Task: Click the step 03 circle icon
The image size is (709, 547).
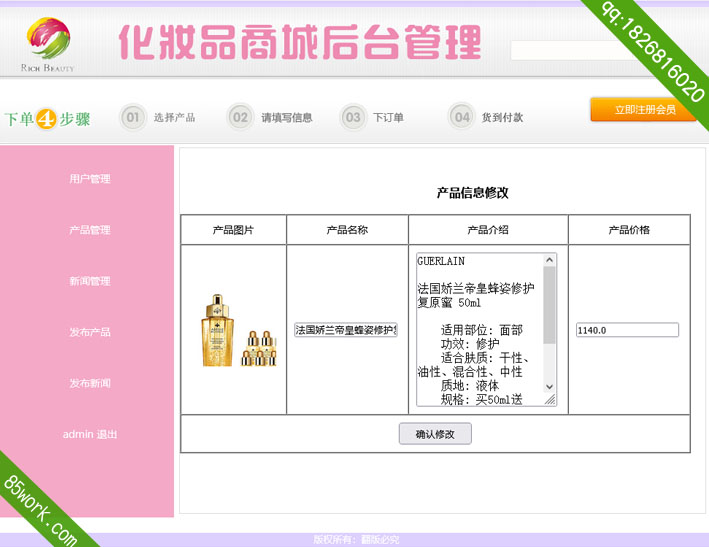Action: [353, 118]
